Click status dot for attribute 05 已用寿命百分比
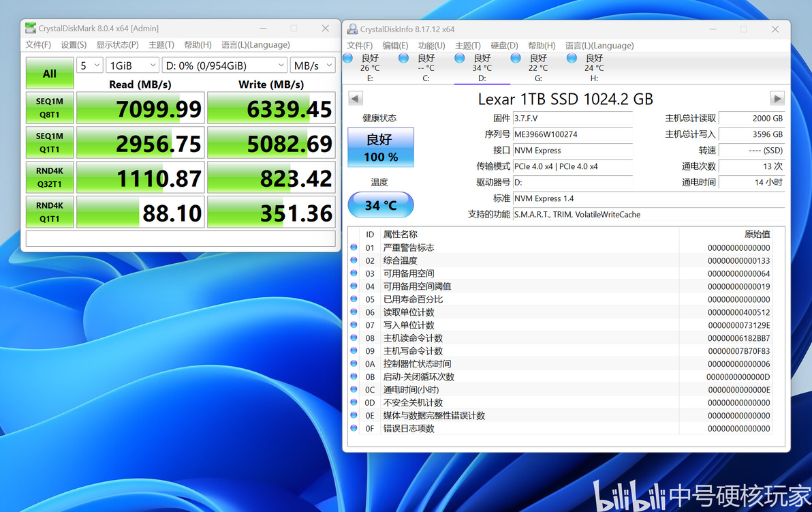This screenshot has width=812, height=512. [x=354, y=299]
